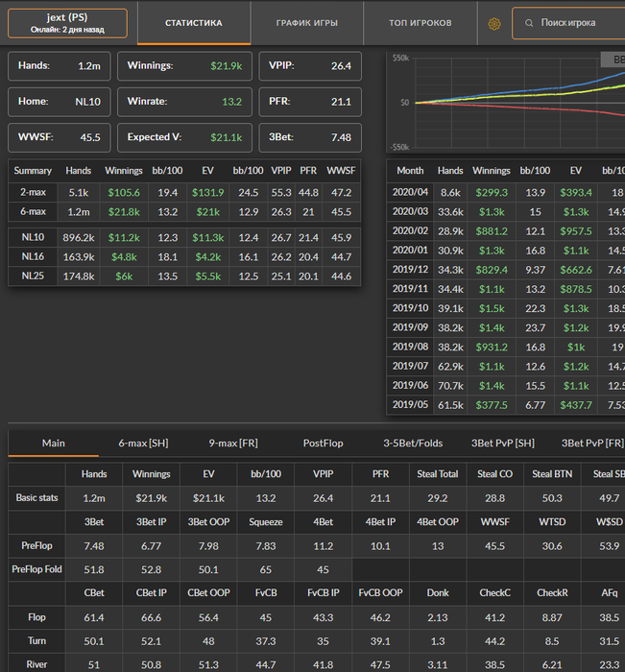Image resolution: width=625 pixels, height=672 pixels.
Task: Select the 2020/04 month row
Action: (x=506, y=192)
